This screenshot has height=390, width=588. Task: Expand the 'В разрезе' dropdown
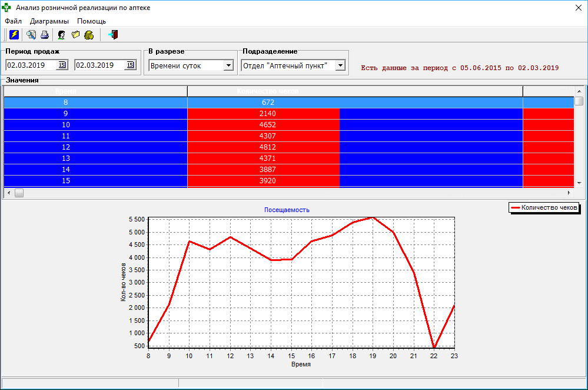tap(228, 66)
